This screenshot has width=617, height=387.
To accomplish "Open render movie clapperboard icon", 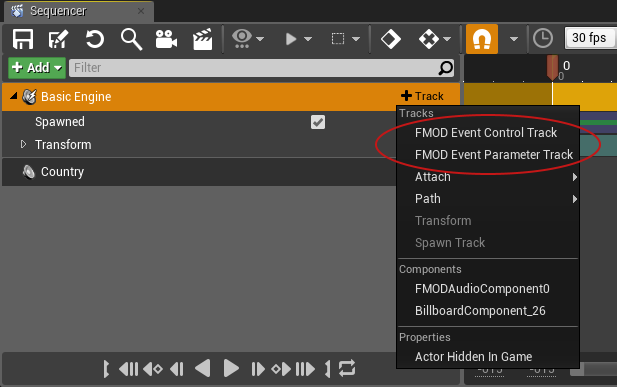I will tap(203, 39).
